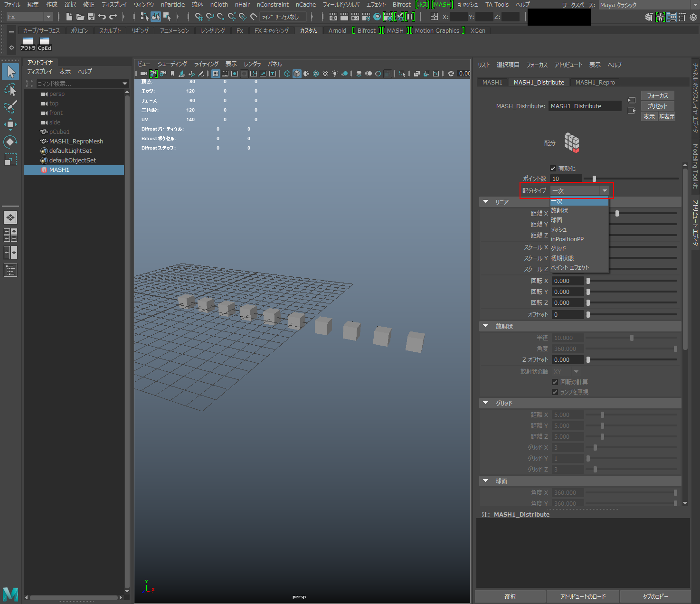Toggle the viewport bookmark icon
700x604 pixels.
click(x=172, y=74)
